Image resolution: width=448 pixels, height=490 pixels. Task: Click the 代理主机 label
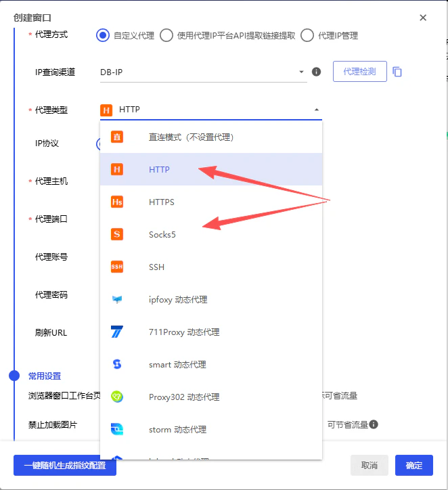pyautogui.click(x=51, y=181)
